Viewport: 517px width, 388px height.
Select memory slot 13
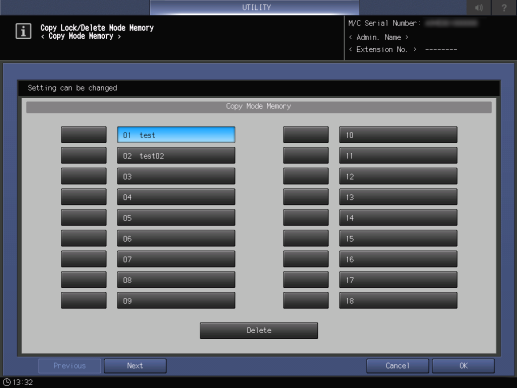coord(398,197)
